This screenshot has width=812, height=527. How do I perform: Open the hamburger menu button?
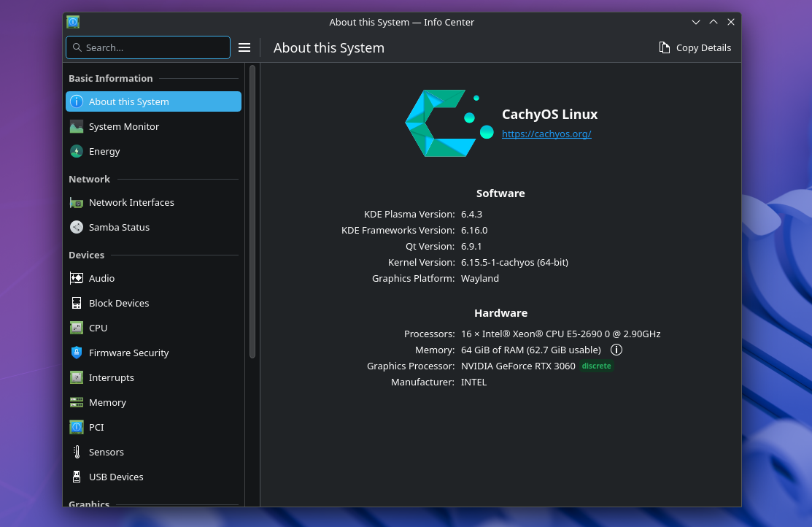(x=244, y=47)
